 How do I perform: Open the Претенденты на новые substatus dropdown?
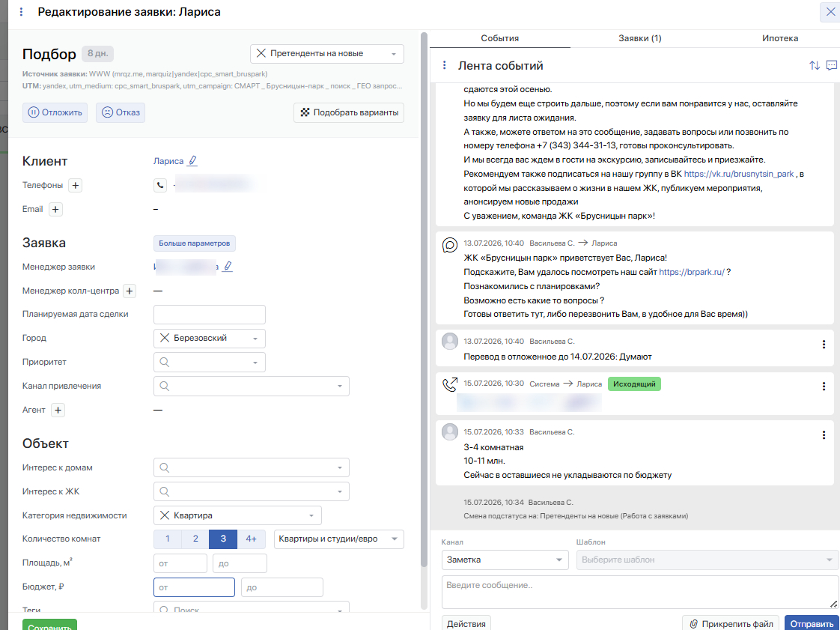pos(394,54)
